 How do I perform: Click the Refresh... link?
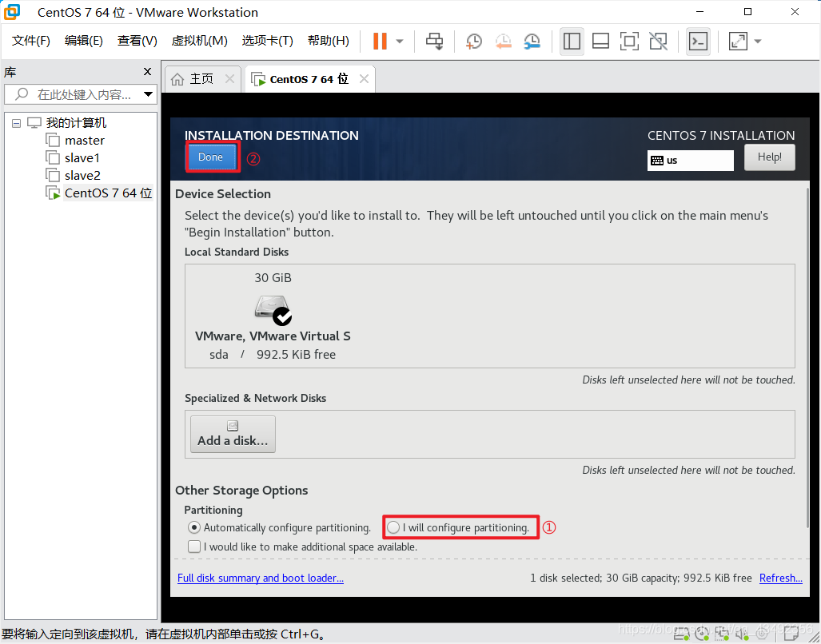tap(781, 578)
